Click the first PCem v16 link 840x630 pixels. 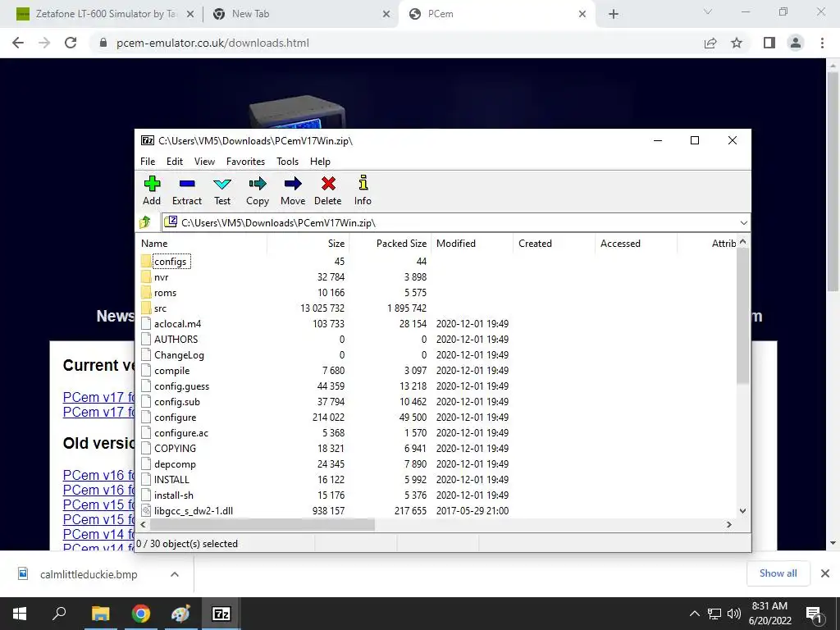pyautogui.click(x=98, y=475)
